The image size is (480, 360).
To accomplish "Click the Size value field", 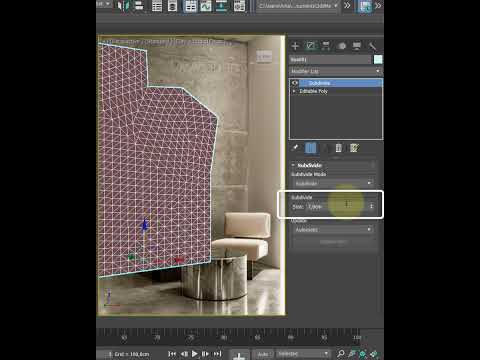I will pos(337,206).
